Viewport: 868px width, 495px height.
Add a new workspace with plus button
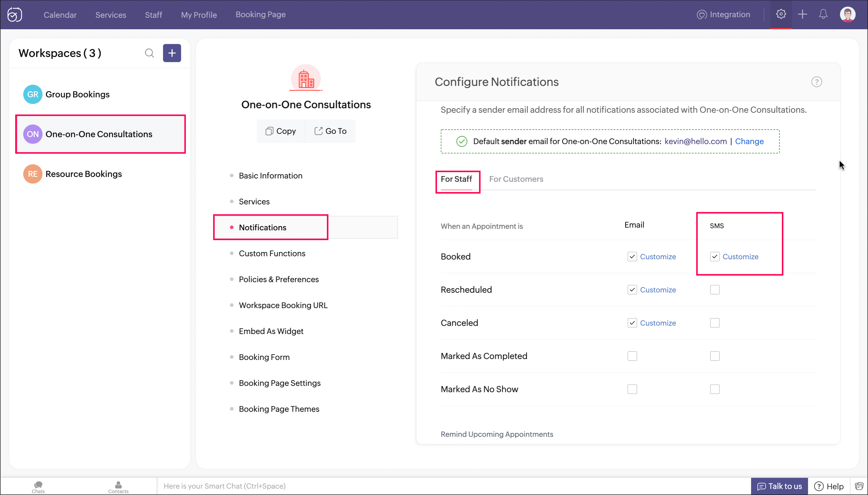171,53
